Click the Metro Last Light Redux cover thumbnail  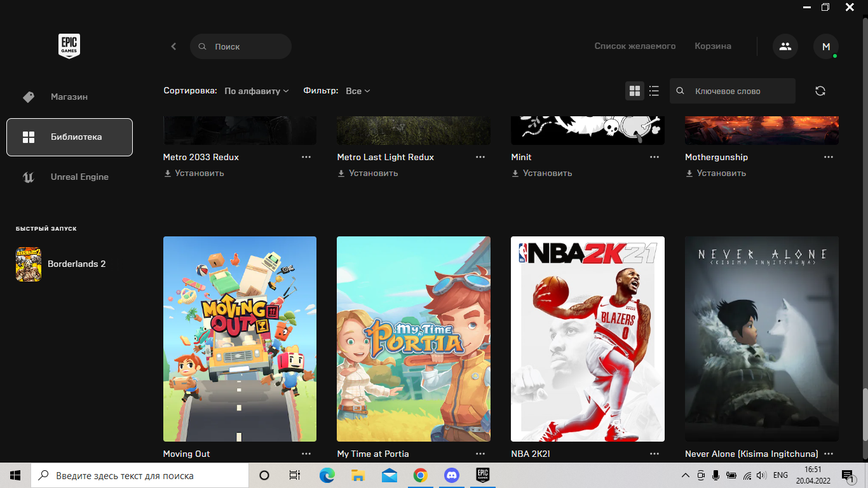tap(414, 130)
